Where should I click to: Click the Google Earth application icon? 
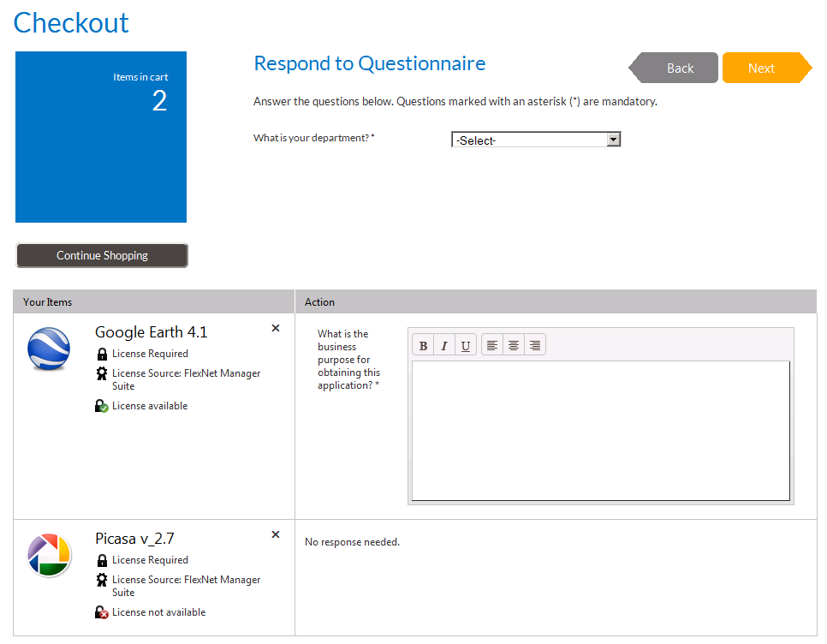pos(49,349)
